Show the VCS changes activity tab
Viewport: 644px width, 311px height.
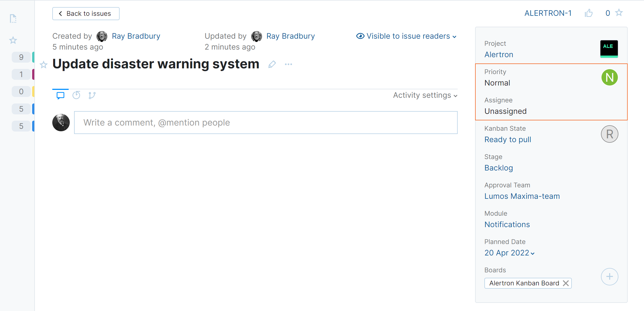click(92, 95)
